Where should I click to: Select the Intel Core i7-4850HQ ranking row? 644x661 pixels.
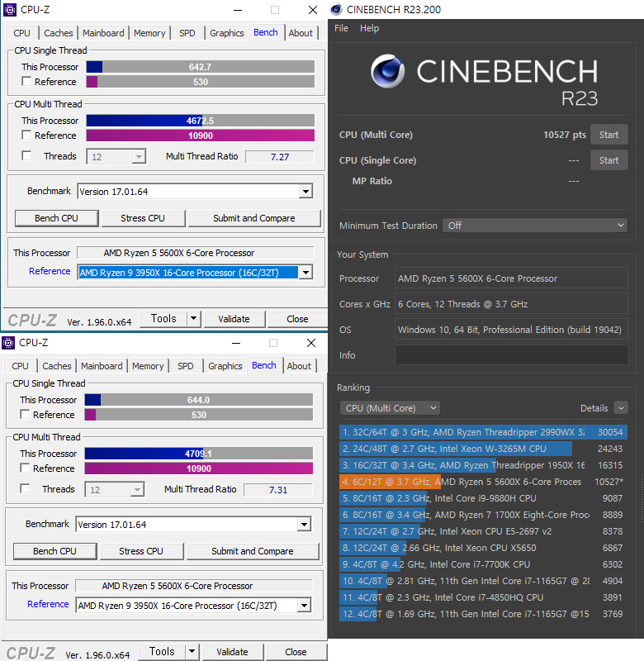click(483, 597)
